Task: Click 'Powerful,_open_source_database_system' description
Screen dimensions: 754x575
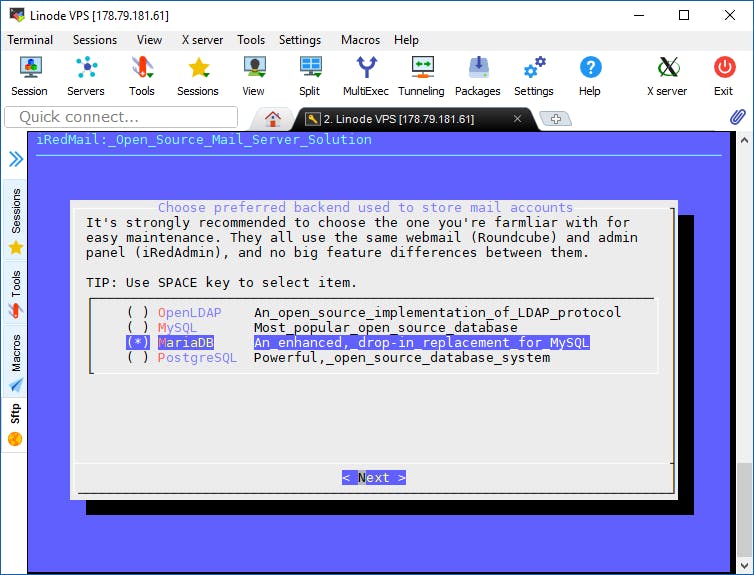Action: (x=402, y=357)
